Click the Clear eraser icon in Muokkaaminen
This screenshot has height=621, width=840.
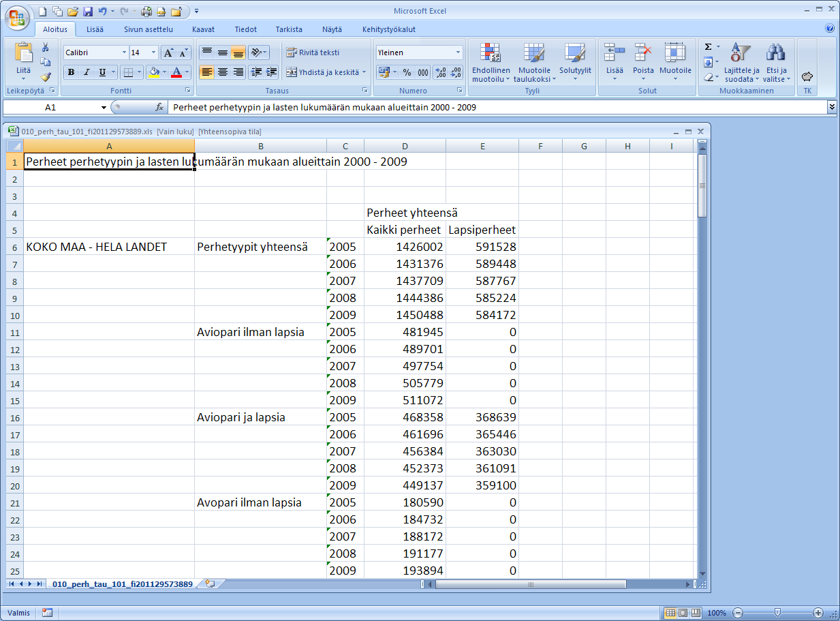[709, 77]
